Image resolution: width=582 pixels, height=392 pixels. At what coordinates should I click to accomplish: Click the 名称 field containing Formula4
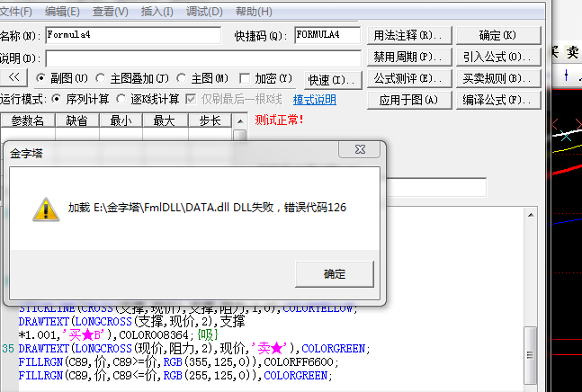pos(133,35)
